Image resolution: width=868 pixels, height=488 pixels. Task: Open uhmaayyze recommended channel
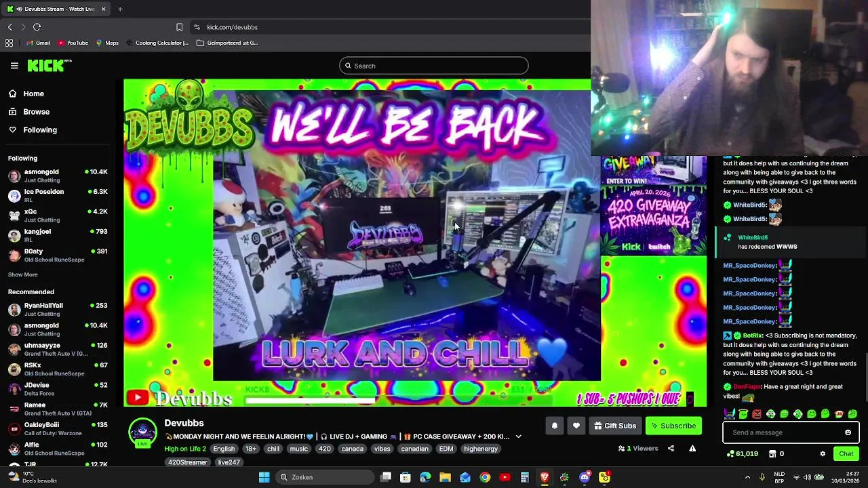[x=58, y=349]
